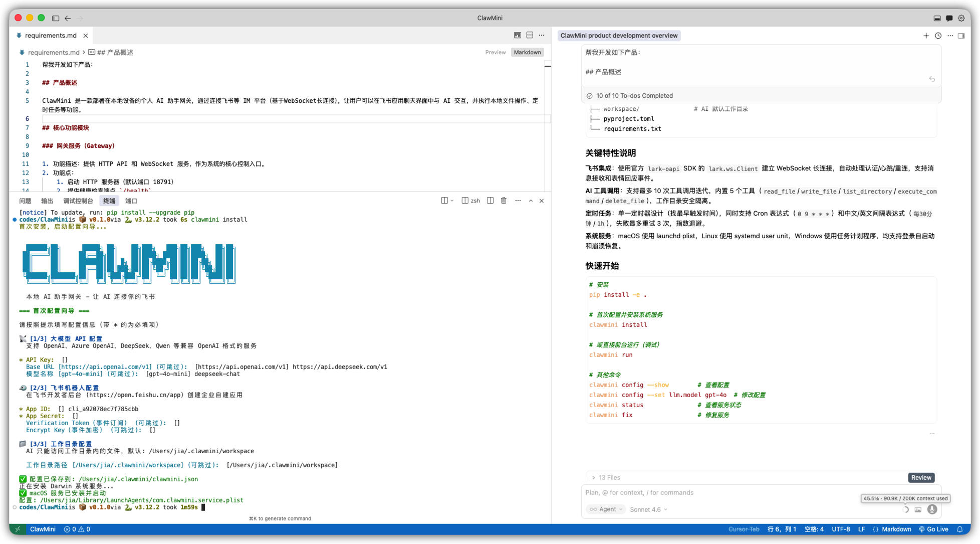Image resolution: width=980 pixels, height=544 pixels.
Task: Click Go Live in the status bar
Action: pos(933,529)
